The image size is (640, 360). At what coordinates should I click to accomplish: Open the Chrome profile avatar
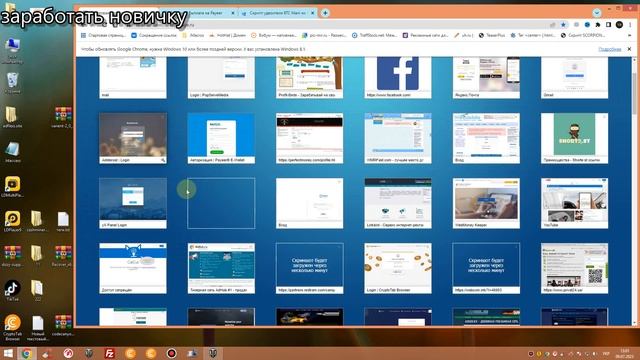coord(619,25)
